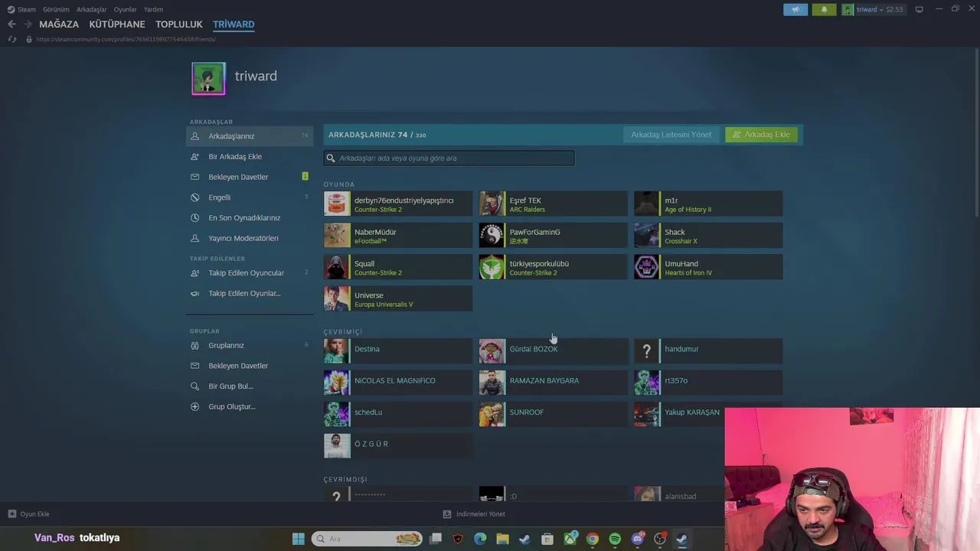
Task: Click the friends search input field
Action: [449, 158]
